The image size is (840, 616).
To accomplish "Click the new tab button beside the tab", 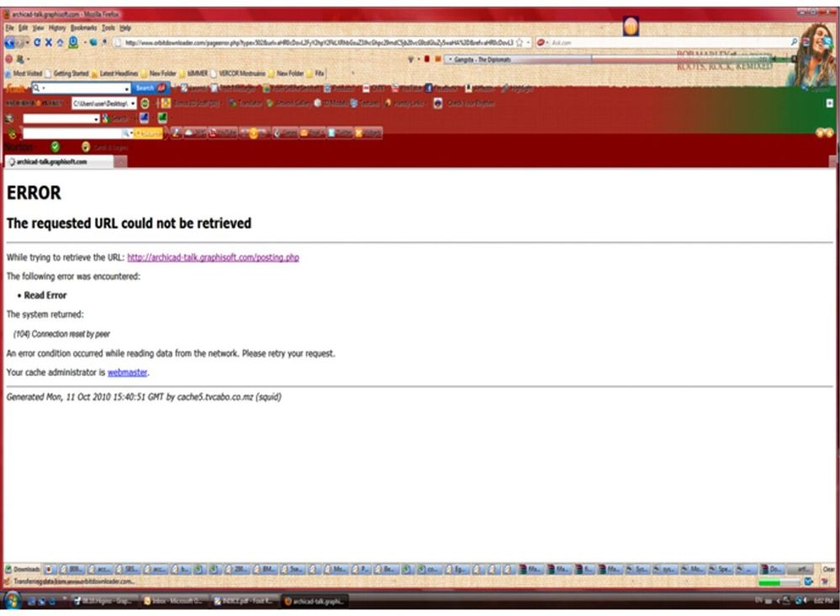I will (x=120, y=161).
